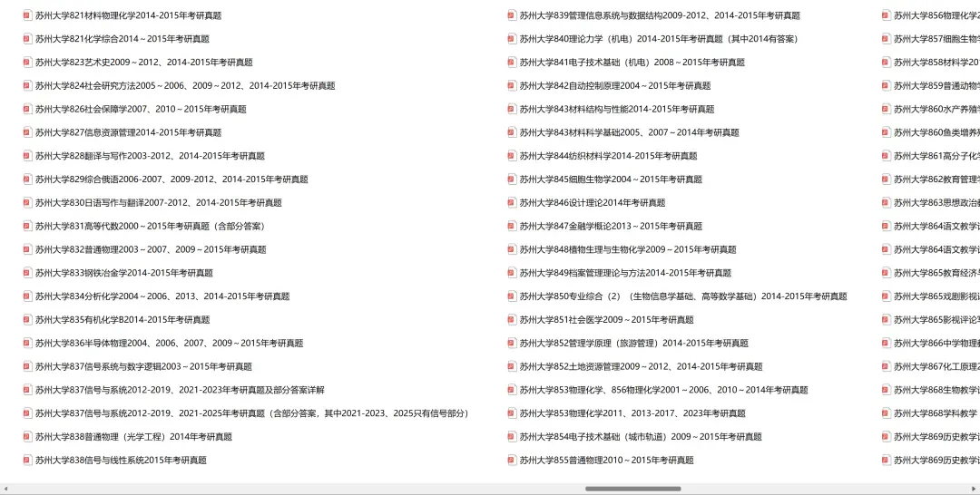Click PDF icon for 苏州大学842自动控制原理 file
Viewport: 980px width, 495px height.
(x=512, y=85)
